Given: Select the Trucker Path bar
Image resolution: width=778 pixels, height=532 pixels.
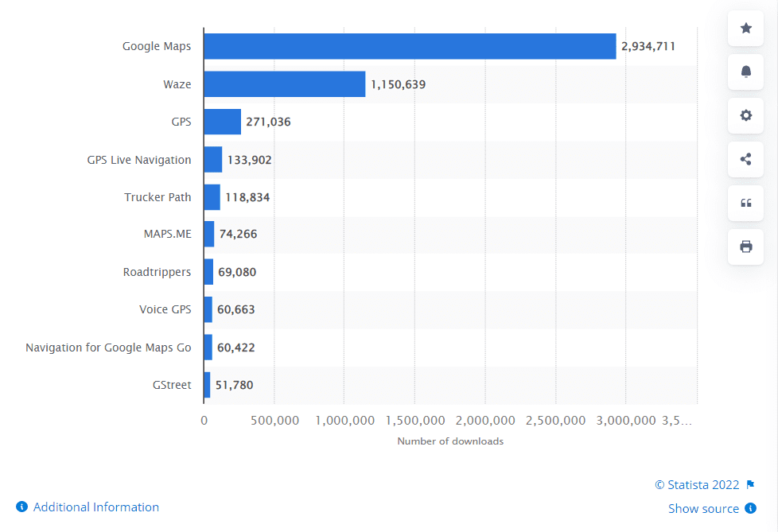Looking at the screenshot, I should point(212,197).
